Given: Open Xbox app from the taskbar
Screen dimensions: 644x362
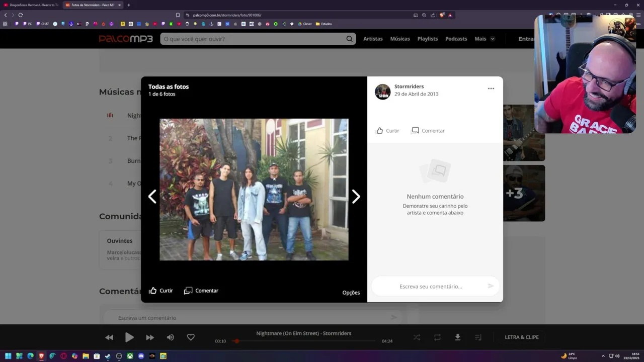Looking at the screenshot, I should [130, 356].
